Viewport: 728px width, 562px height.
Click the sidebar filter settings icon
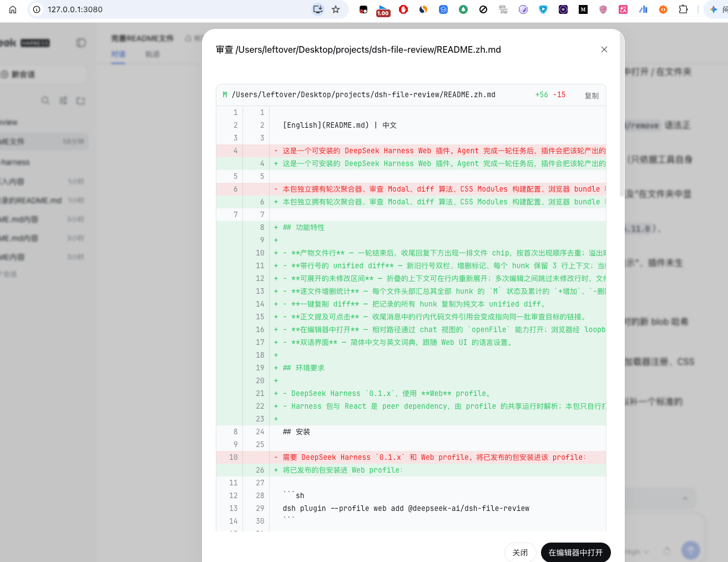tap(63, 101)
